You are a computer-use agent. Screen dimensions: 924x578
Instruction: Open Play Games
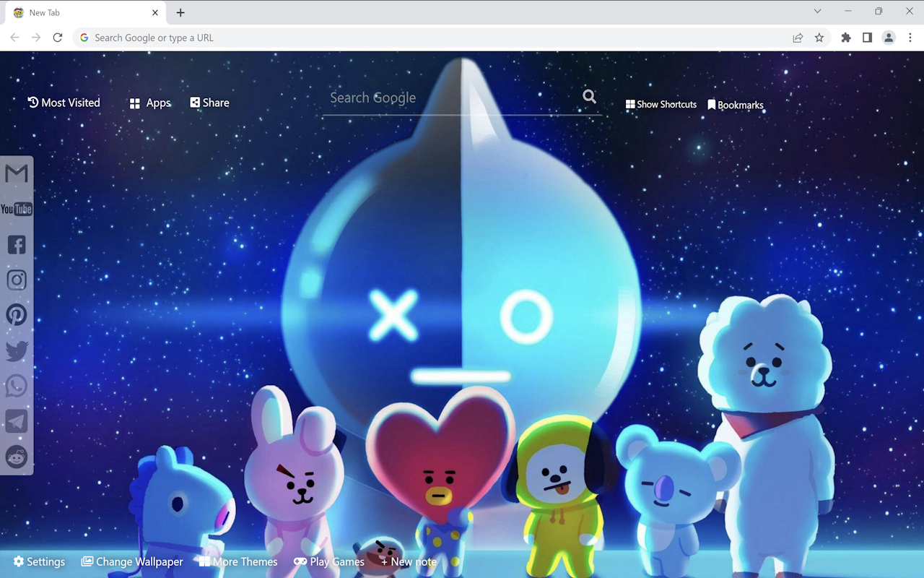[328, 561]
